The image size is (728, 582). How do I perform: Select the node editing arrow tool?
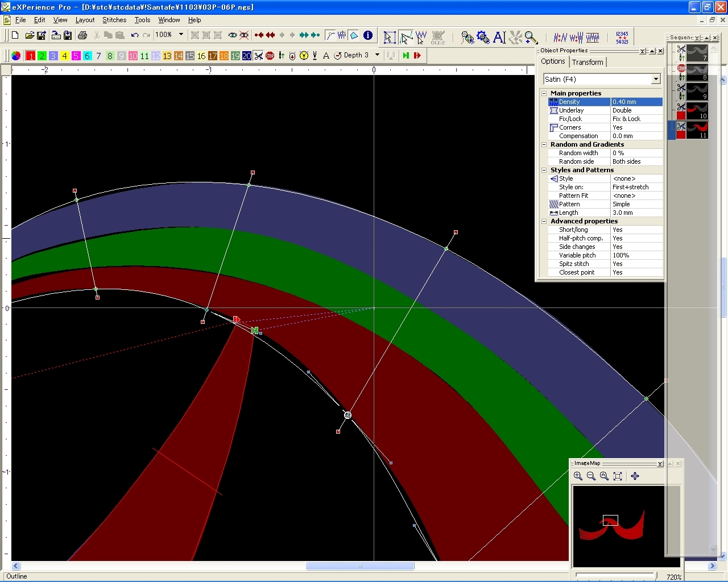(406, 38)
